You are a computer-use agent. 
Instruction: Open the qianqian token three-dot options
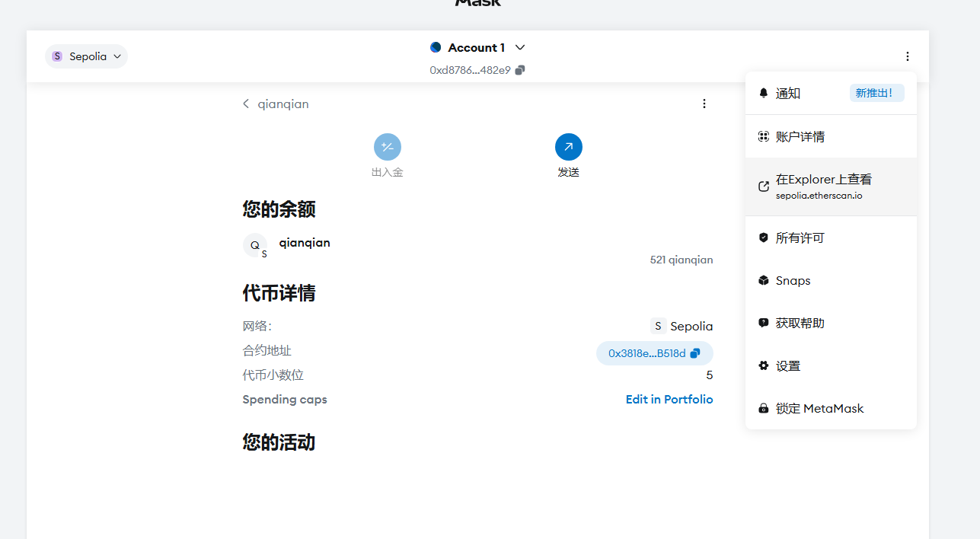click(704, 104)
